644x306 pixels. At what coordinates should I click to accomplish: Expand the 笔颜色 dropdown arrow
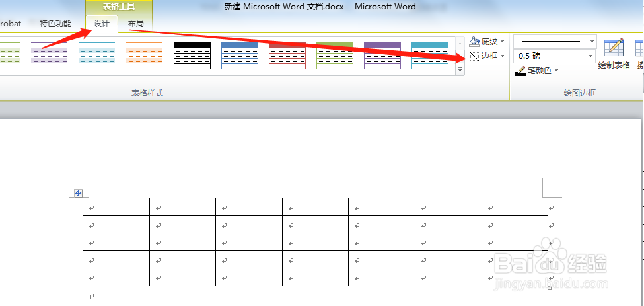[557, 71]
